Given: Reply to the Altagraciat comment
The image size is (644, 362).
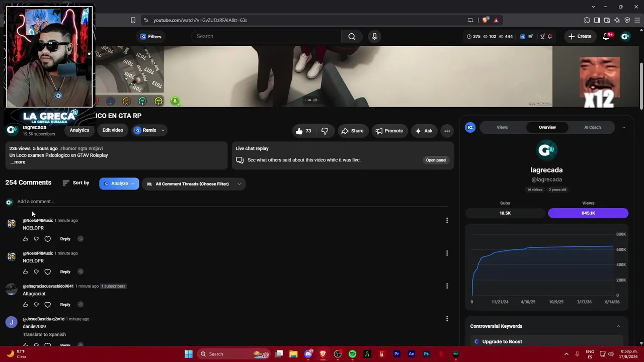Looking at the screenshot, I should pos(65,305).
